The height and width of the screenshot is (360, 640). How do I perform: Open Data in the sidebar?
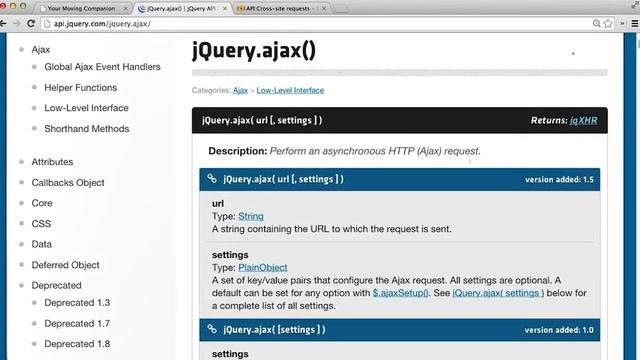[x=42, y=244]
